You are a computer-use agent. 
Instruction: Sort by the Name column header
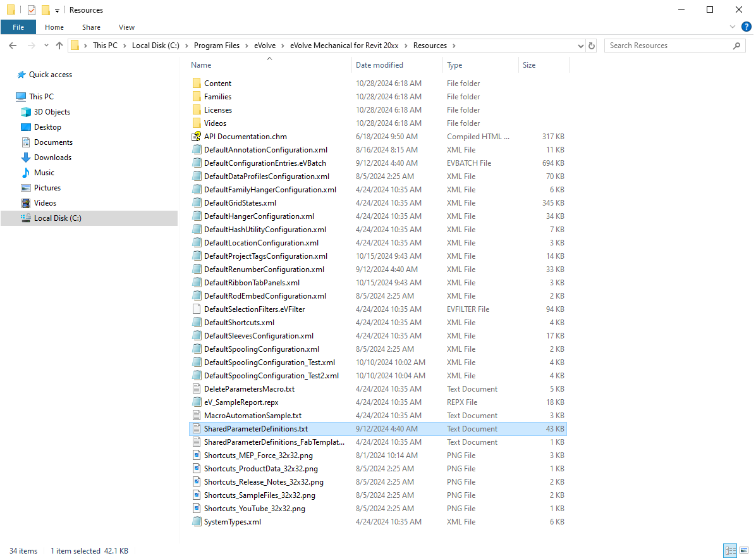200,65
